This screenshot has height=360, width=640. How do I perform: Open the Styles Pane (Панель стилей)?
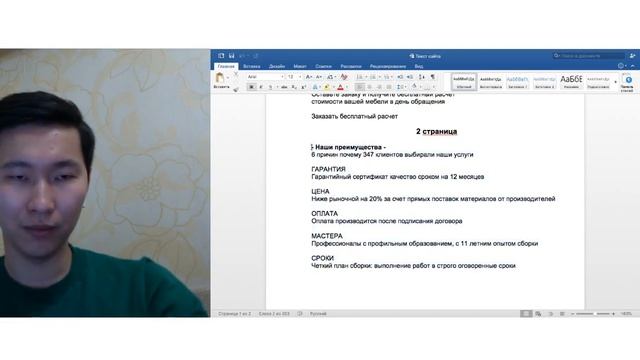(x=628, y=83)
